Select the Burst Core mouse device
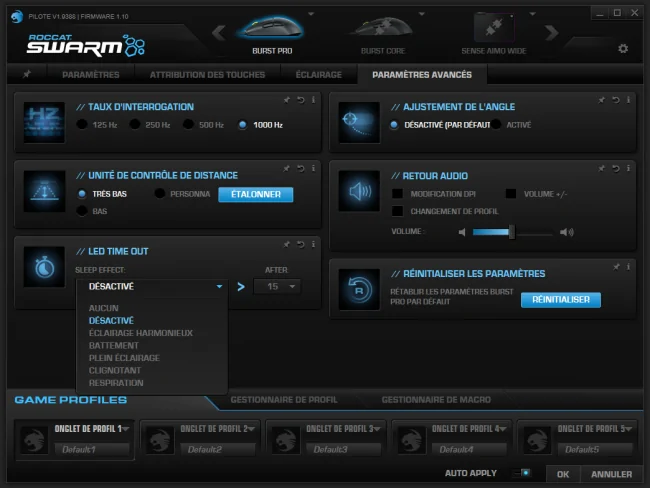Screen dimensions: 650x488 click(383, 36)
